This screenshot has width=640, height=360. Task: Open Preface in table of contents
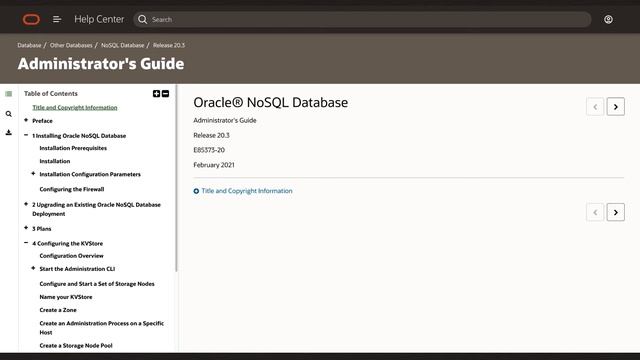click(x=42, y=121)
